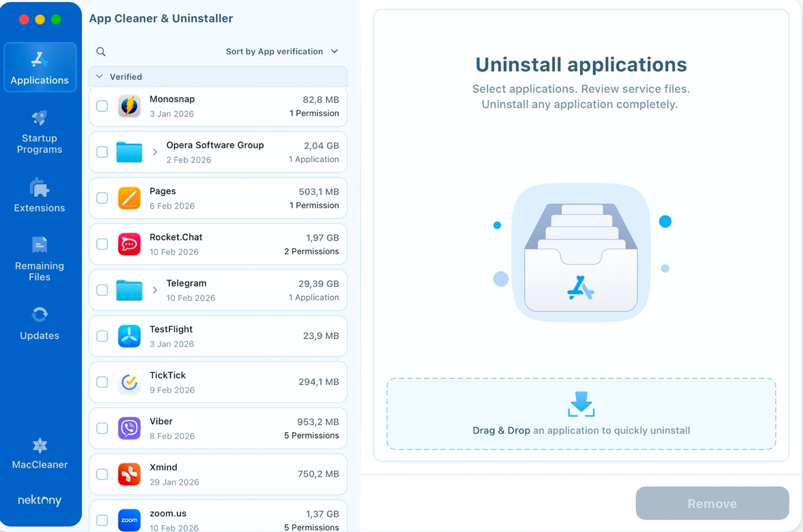Select the Xmind app icon
The height and width of the screenshot is (532, 803).
[x=129, y=474]
